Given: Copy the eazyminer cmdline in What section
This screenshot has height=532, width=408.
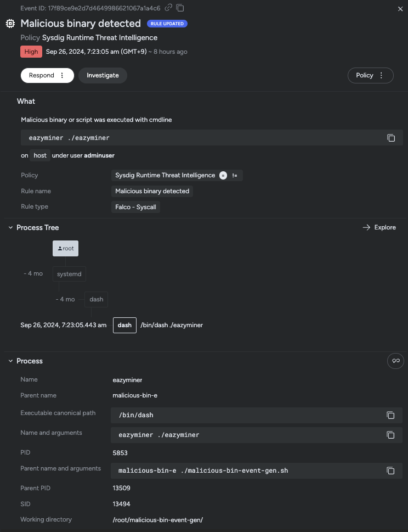Looking at the screenshot, I should coord(391,138).
